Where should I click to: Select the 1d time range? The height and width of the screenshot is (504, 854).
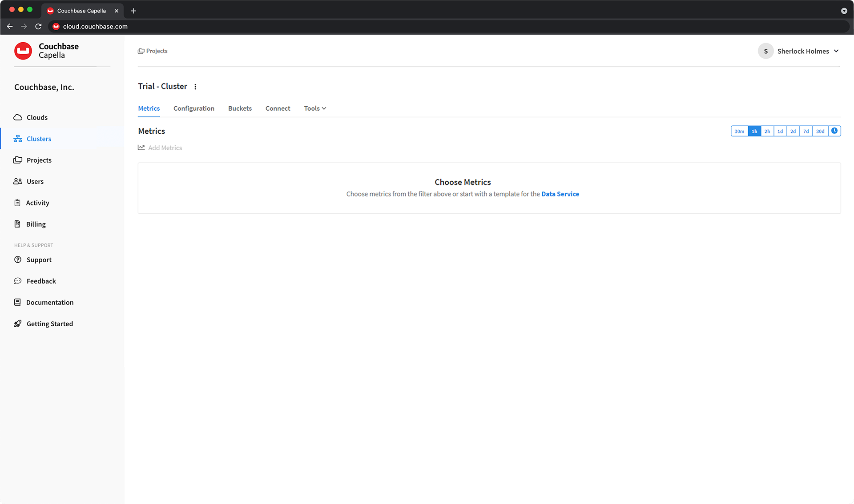780,131
